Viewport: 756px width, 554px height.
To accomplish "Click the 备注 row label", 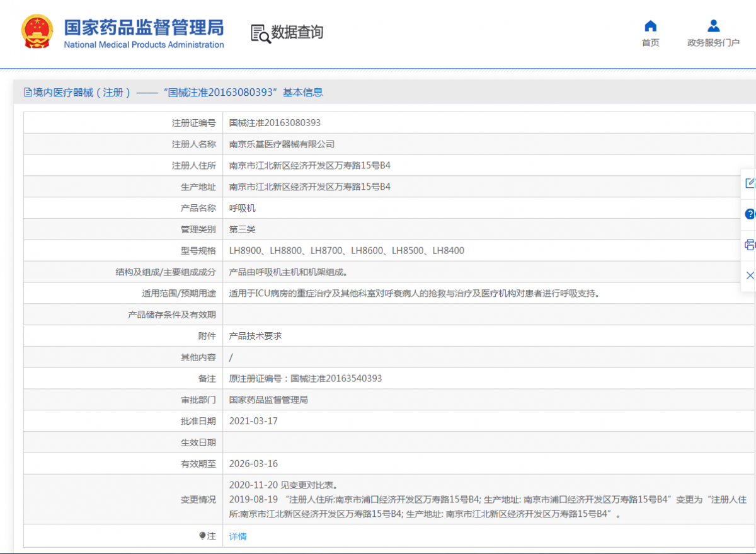I will coord(207,379).
